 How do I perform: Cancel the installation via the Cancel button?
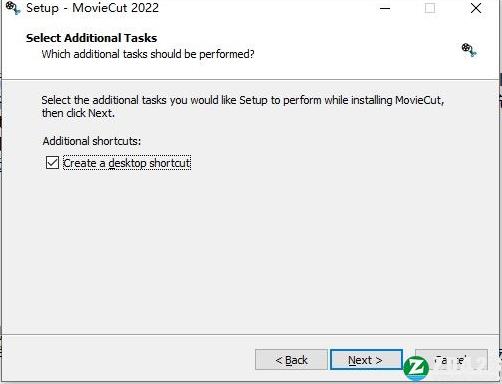(451, 360)
